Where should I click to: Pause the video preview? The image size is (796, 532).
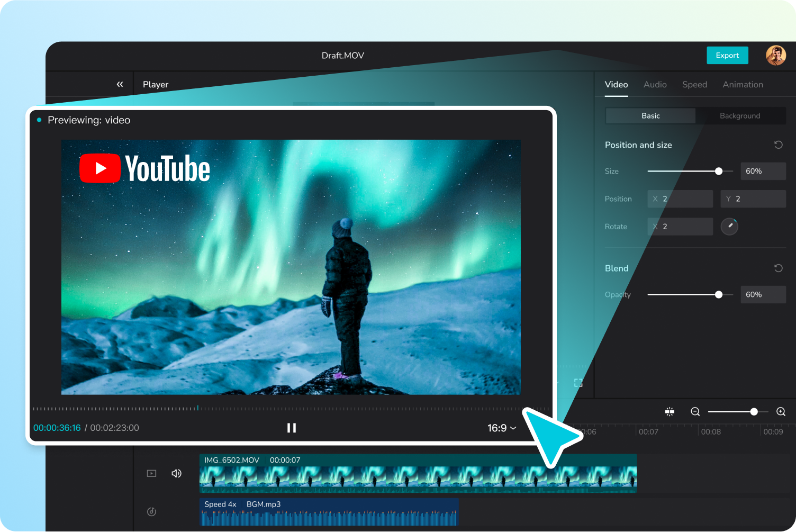[292, 428]
